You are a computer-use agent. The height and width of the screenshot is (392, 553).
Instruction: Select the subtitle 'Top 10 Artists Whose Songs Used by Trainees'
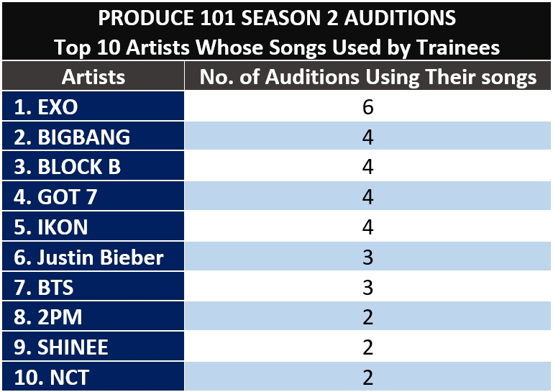pos(277,47)
